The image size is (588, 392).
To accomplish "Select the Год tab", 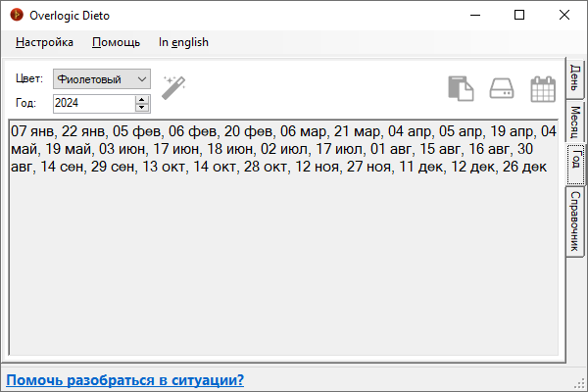I will click(x=575, y=165).
